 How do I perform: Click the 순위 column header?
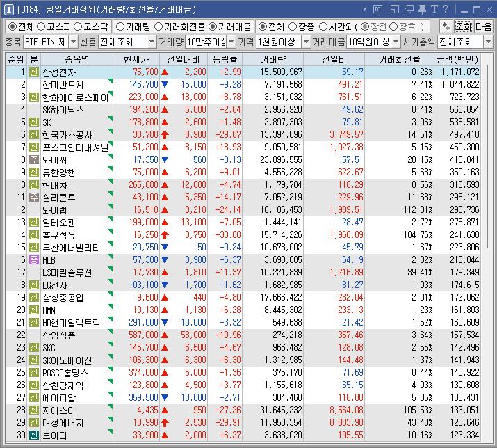pos(16,59)
